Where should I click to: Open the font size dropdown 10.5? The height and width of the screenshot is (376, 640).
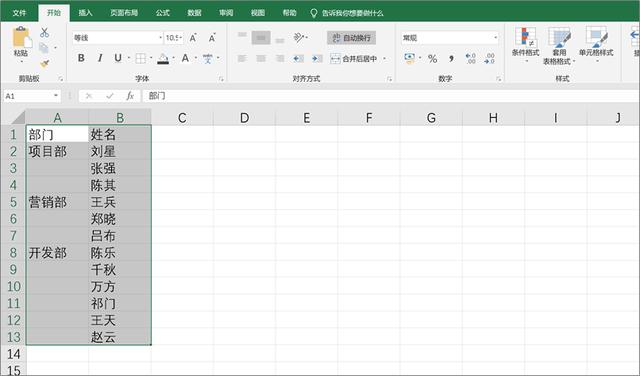[181, 38]
